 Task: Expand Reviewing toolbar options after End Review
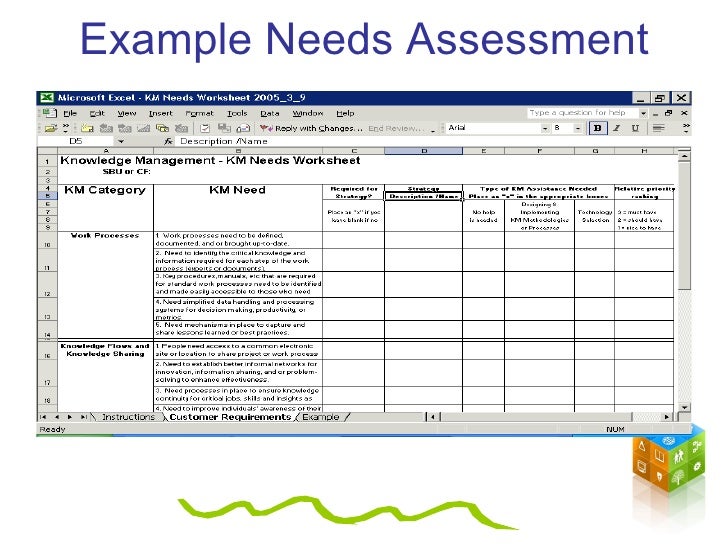click(x=433, y=130)
